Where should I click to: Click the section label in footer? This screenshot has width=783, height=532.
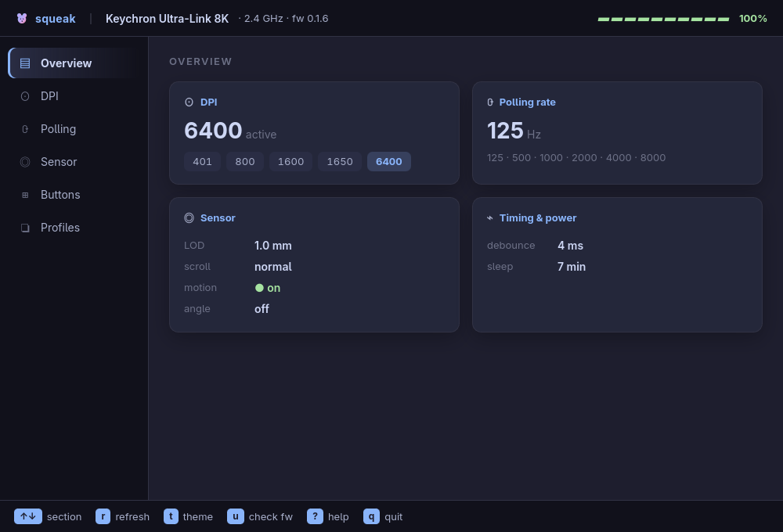[64, 517]
